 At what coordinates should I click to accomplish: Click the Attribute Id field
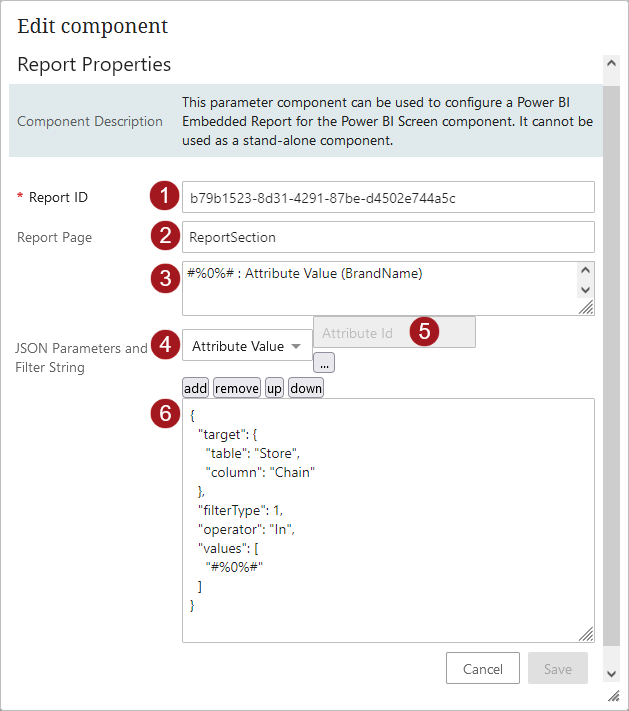[x=362, y=333]
